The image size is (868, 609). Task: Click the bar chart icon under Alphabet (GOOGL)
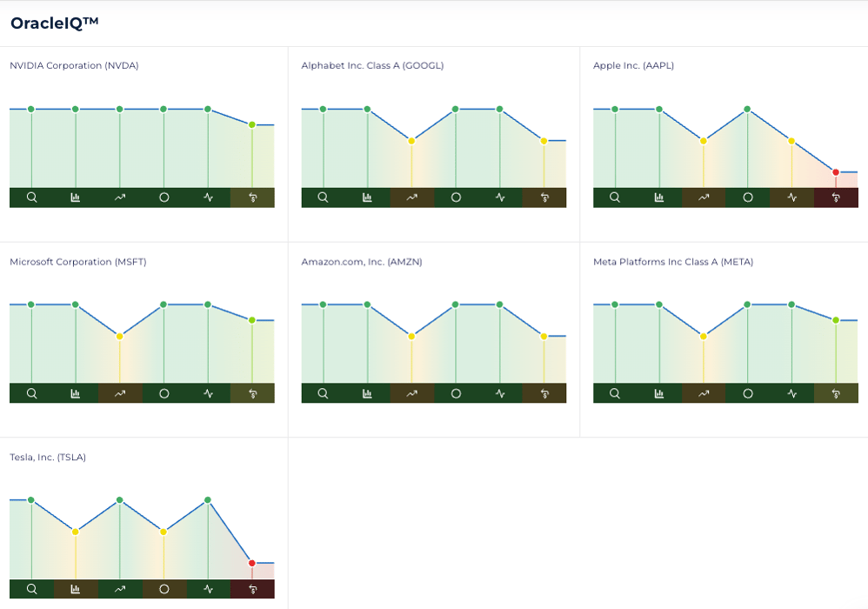pos(367,197)
